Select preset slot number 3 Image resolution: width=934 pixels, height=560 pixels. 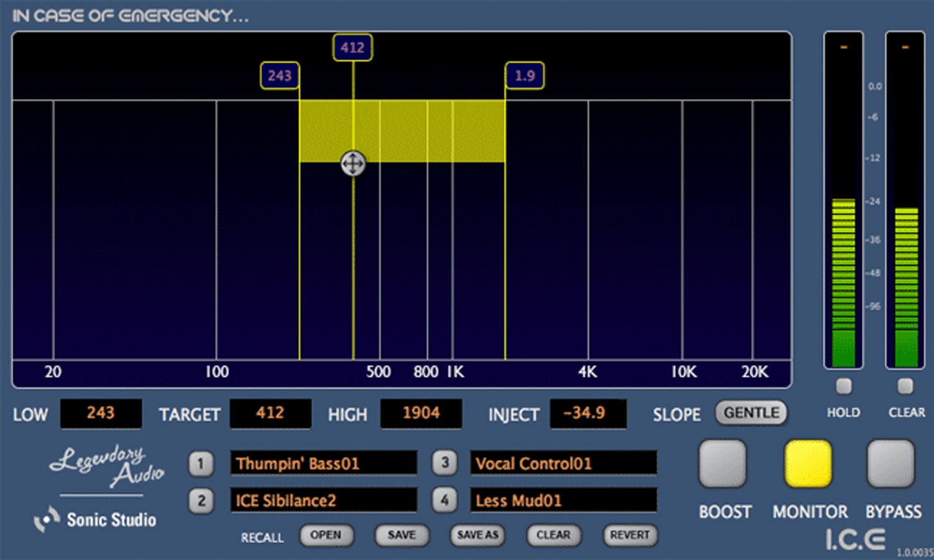point(445,463)
